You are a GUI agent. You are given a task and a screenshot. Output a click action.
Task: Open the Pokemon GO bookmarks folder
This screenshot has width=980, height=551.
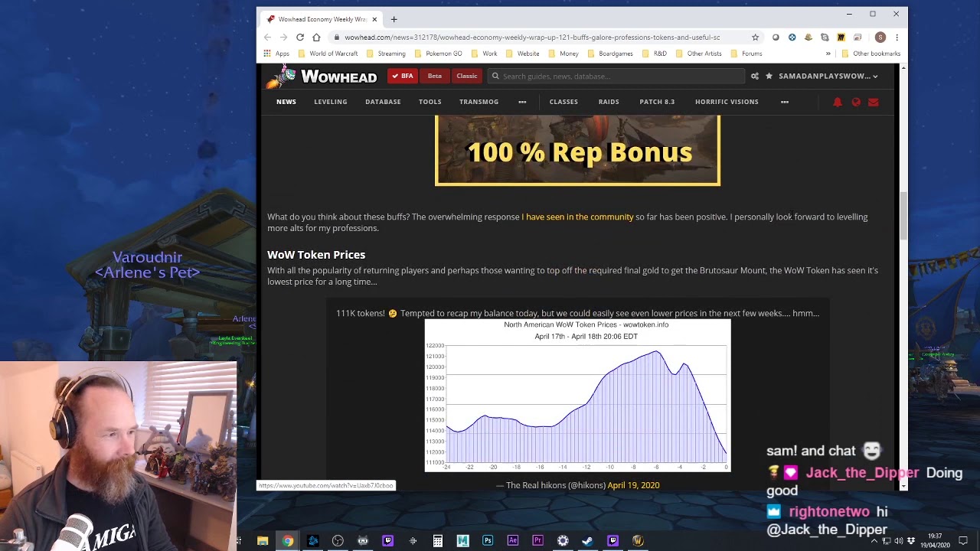(438, 54)
